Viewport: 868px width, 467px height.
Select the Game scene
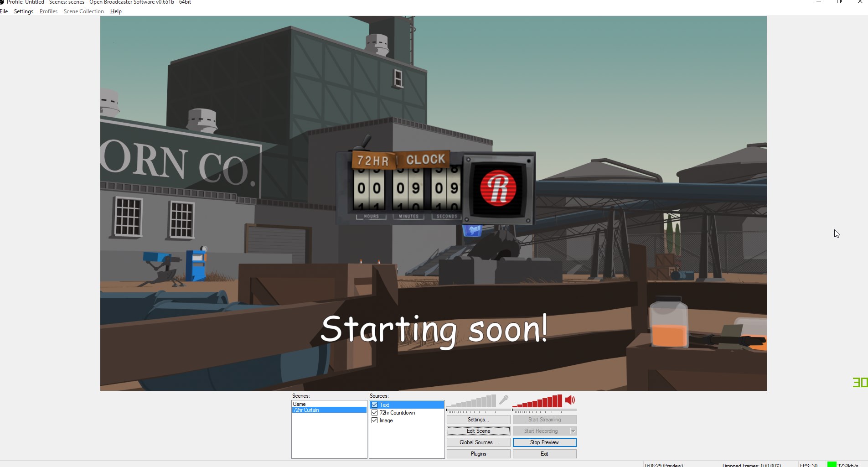tap(329, 404)
